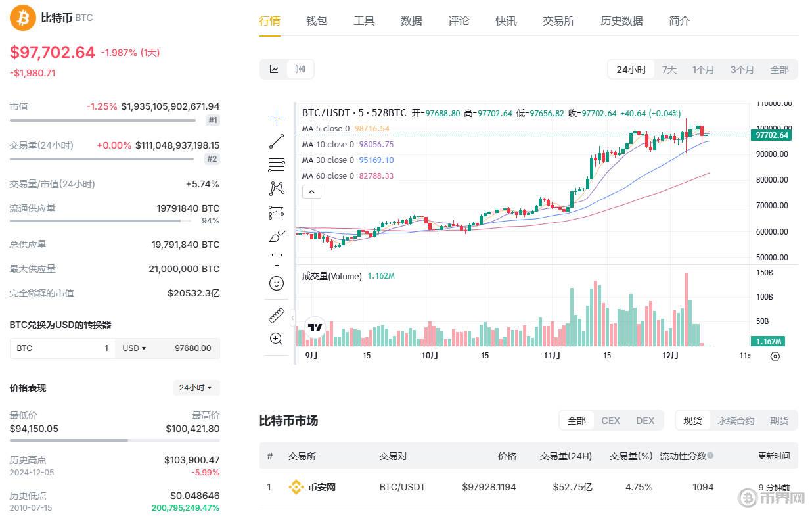
Task: Click the market cap progress bar
Action: click(x=102, y=120)
